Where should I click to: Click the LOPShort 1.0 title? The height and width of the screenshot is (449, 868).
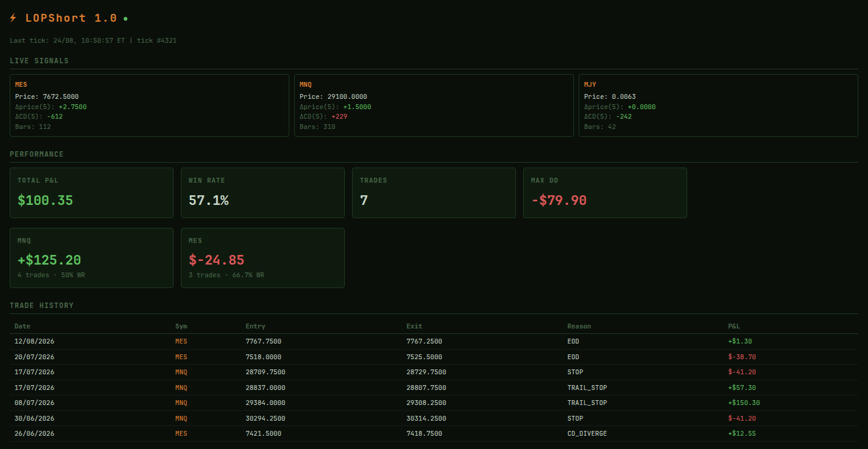coord(71,19)
